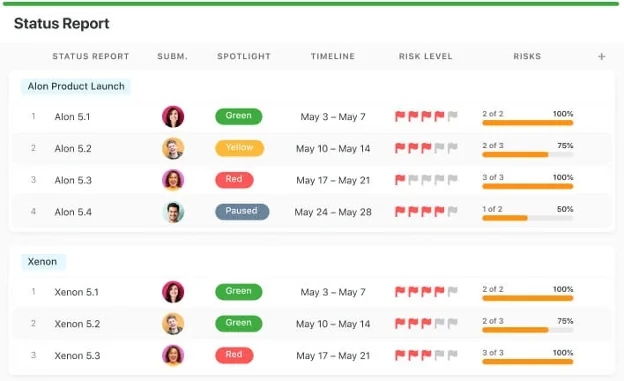Edit Xenon 5.1 timeline May 3 – May 7
The height and width of the screenshot is (381, 624).
[x=333, y=292]
